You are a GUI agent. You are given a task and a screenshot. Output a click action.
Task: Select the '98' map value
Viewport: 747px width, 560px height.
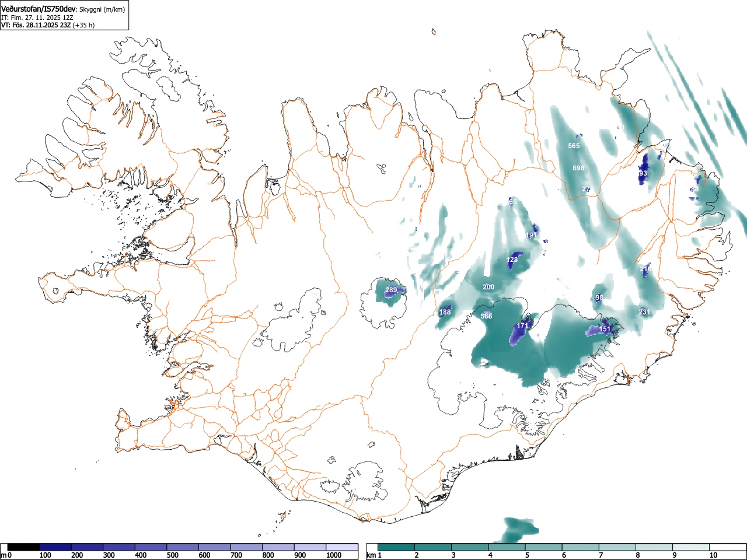[599, 297]
